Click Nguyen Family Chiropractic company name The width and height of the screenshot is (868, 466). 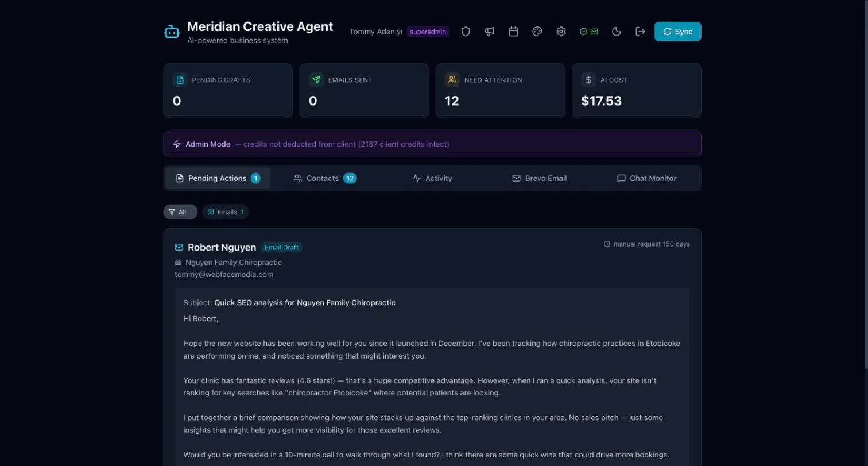(x=234, y=262)
